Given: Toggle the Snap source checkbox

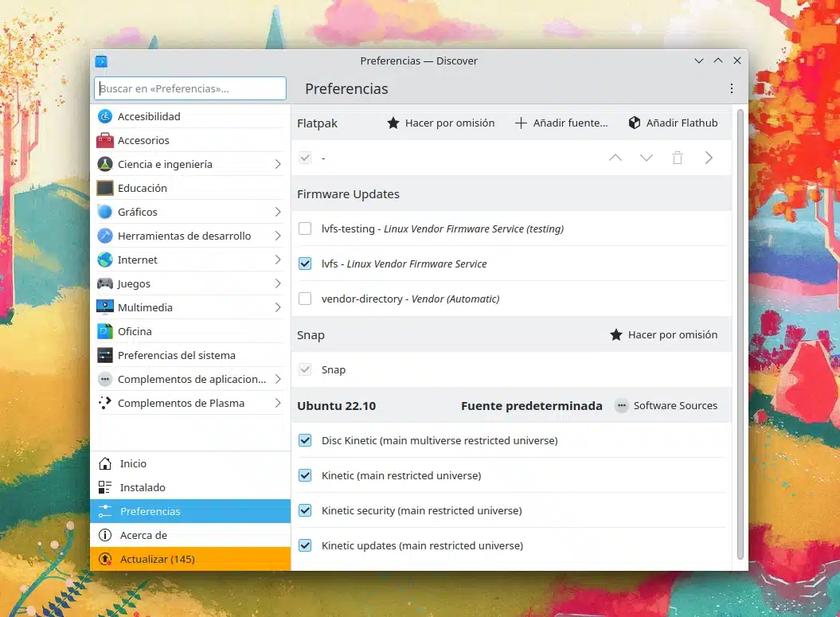Looking at the screenshot, I should (x=305, y=369).
